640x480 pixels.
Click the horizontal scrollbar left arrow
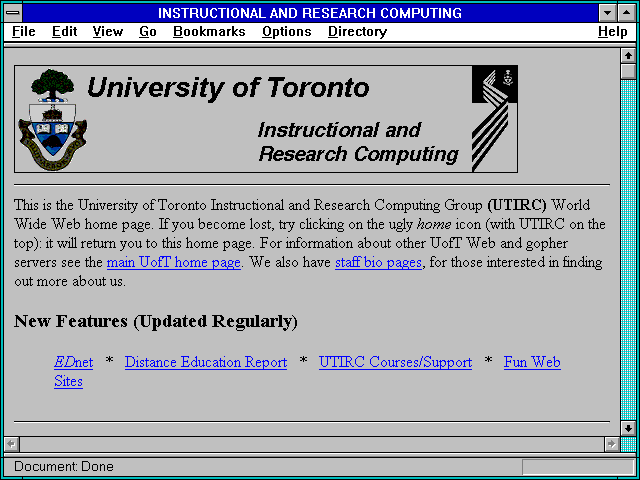(11, 444)
